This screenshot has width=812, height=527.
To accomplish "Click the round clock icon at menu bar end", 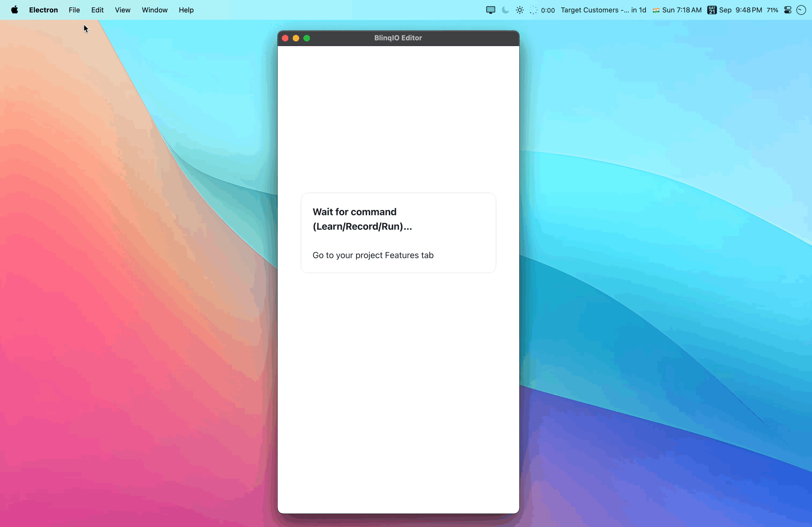I will 801,10.
